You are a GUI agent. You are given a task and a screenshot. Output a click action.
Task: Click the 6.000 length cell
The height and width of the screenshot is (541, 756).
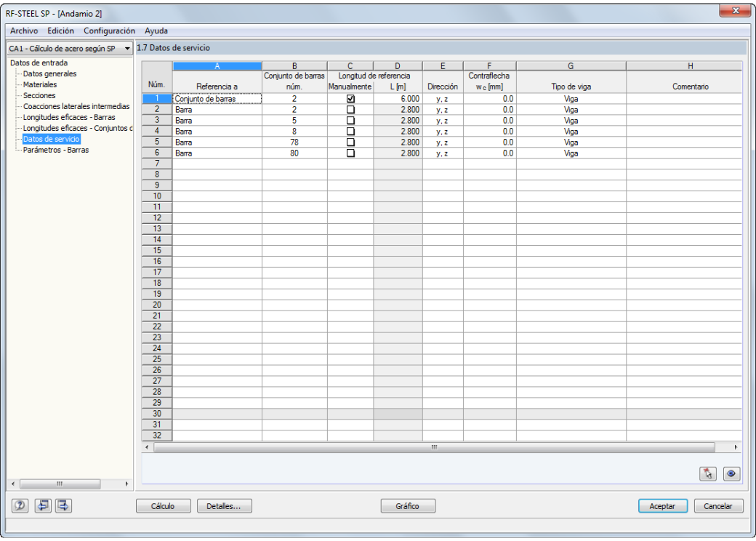tap(398, 99)
